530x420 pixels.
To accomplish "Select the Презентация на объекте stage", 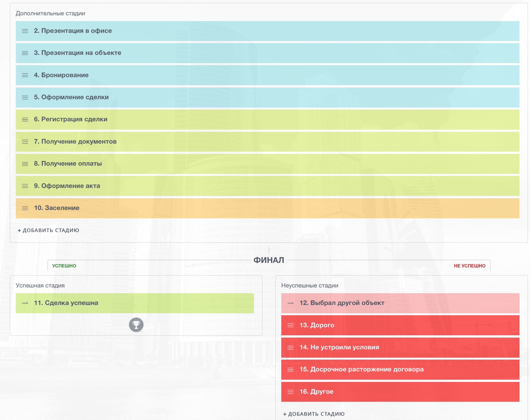I will [x=77, y=53].
